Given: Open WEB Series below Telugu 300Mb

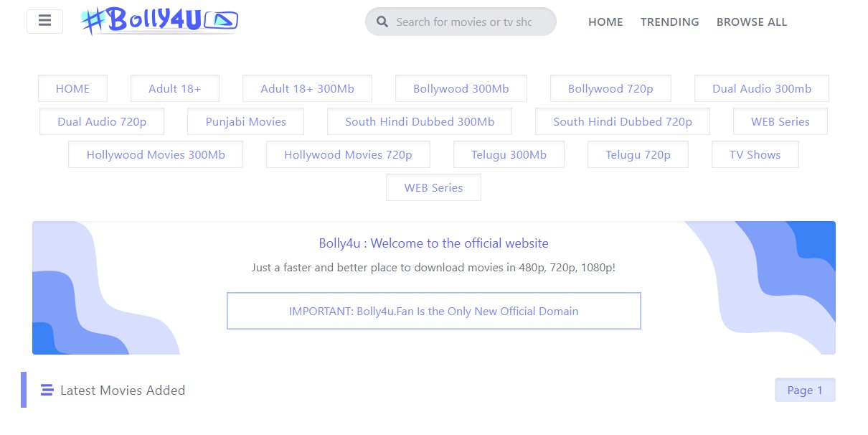Looking at the screenshot, I should tap(433, 187).
